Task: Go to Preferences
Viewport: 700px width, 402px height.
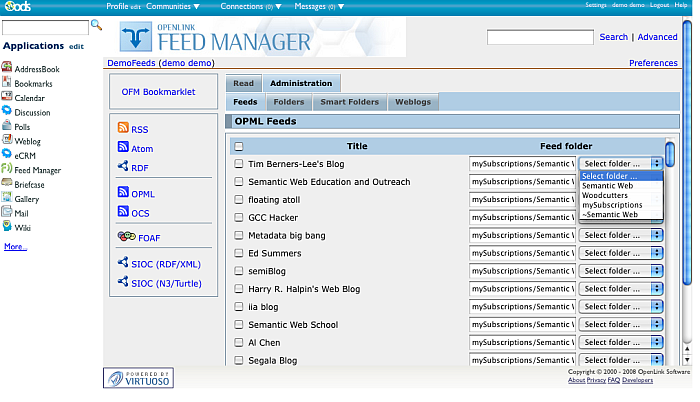Action: tap(653, 63)
